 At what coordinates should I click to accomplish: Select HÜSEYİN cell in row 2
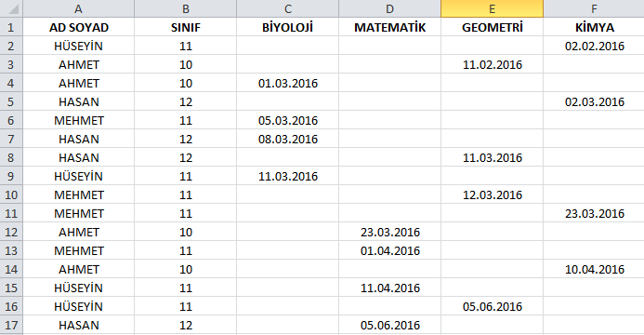click(78, 46)
